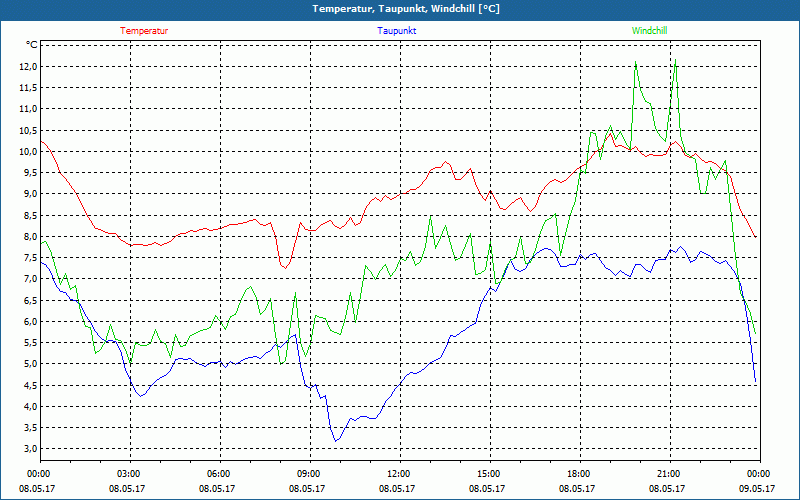Screen dimensions: 800x500
Task: Click the 6,0 y-axis value
Action: click(x=31, y=321)
